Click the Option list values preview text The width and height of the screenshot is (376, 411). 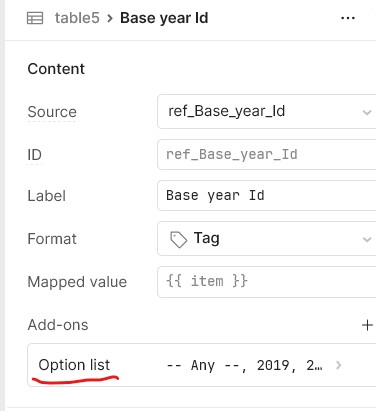(244, 365)
